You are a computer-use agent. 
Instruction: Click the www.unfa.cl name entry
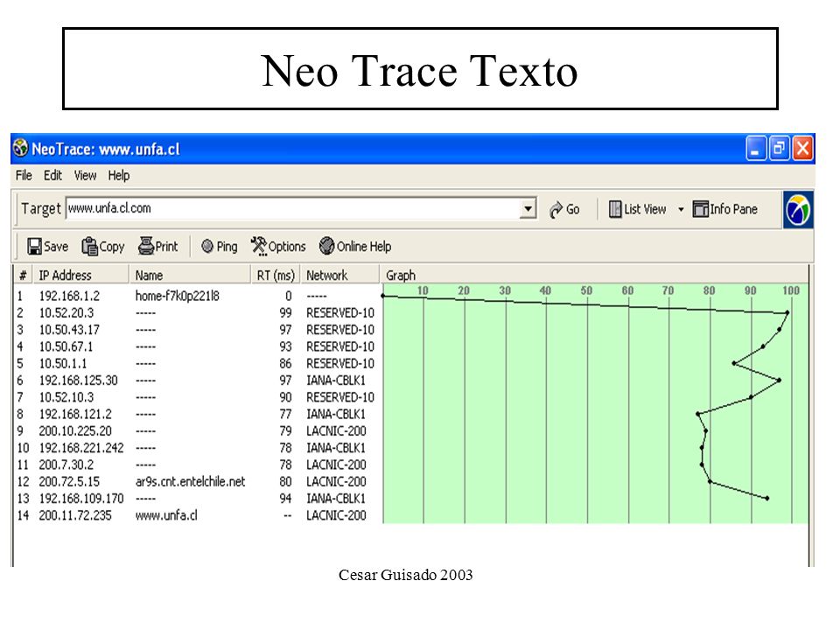(x=166, y=515)
